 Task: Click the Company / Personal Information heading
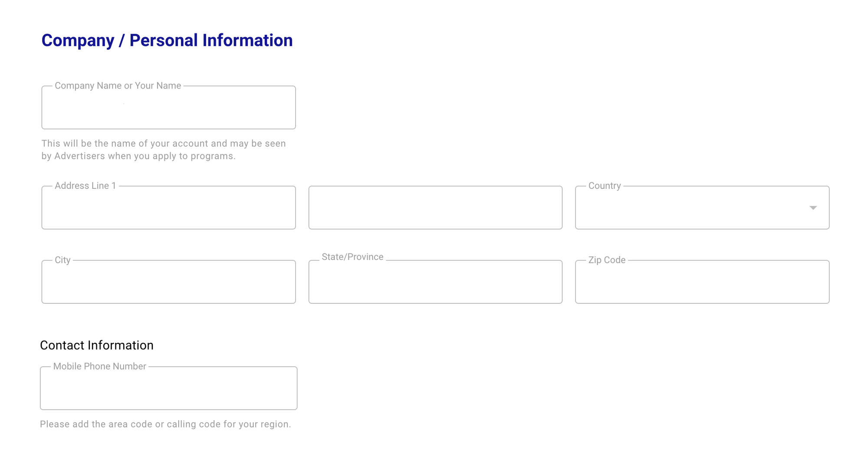pyautogui.click(x=167, y=40)
